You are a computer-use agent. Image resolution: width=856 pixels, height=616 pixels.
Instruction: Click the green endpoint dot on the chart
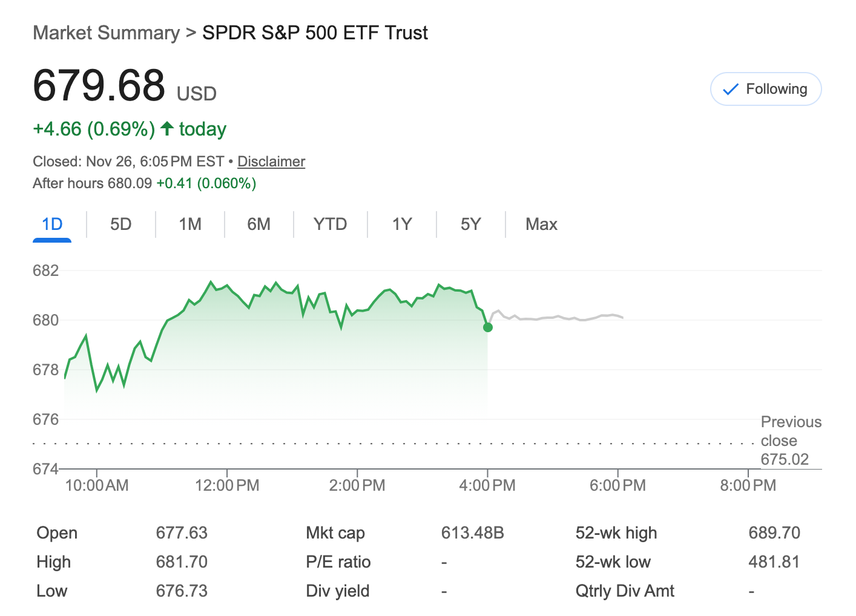pyautogui.click(x=487, y=327)
